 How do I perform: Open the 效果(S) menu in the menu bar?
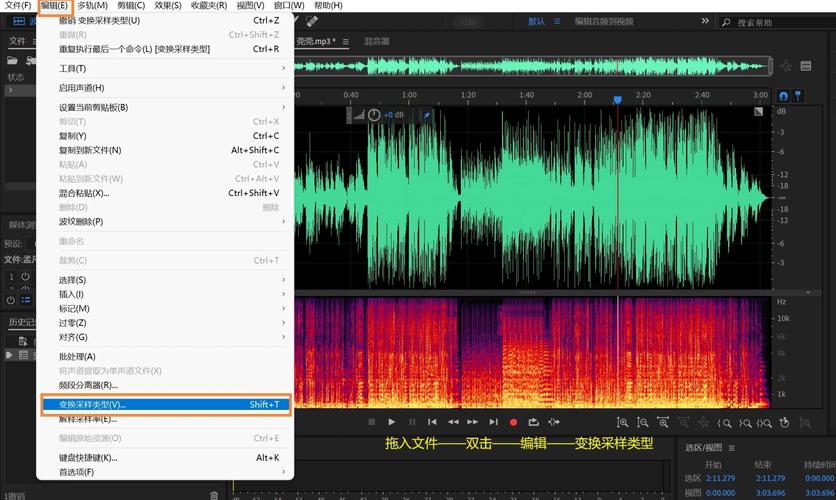pyautogui.click(x=169, y=6)
